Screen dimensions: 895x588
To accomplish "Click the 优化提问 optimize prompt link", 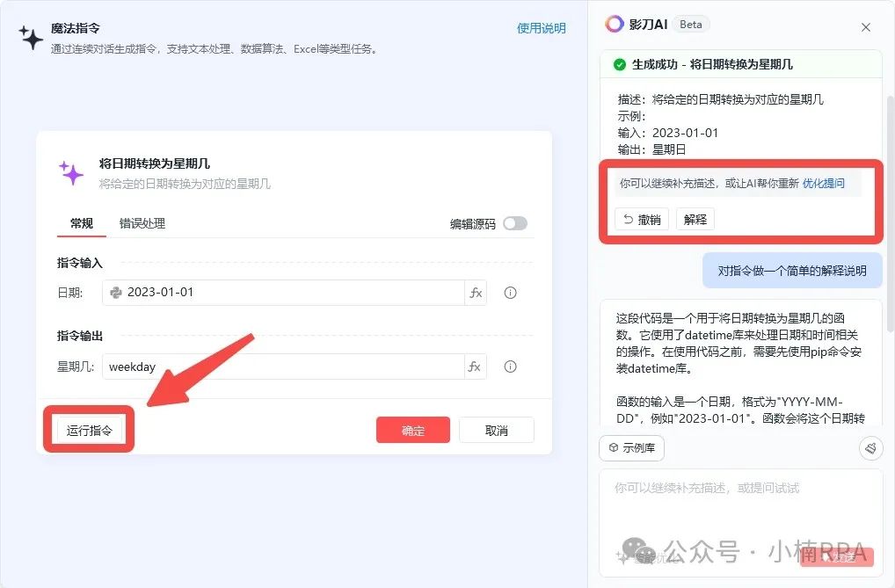I will (825, 184).
